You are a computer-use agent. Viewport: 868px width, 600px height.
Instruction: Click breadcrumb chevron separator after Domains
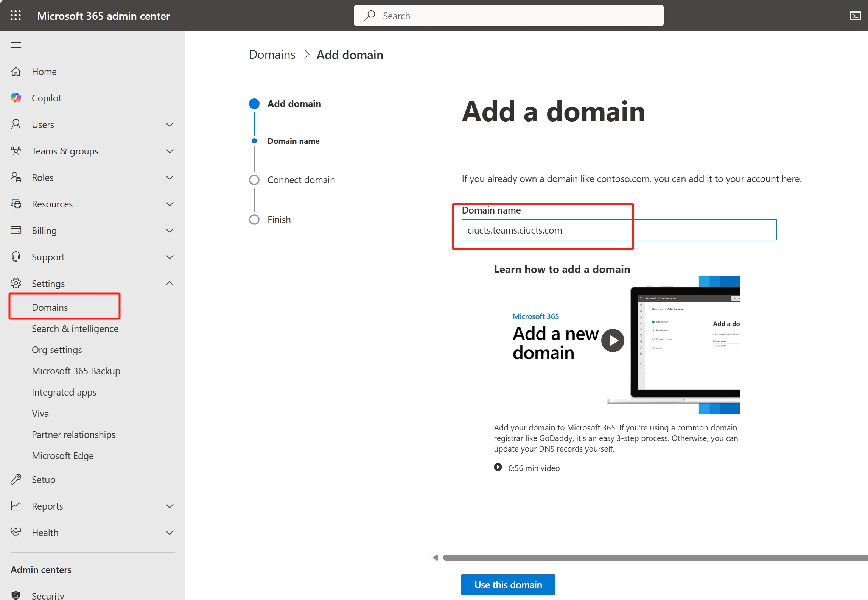pyautogui.click(x=306, y=55)
